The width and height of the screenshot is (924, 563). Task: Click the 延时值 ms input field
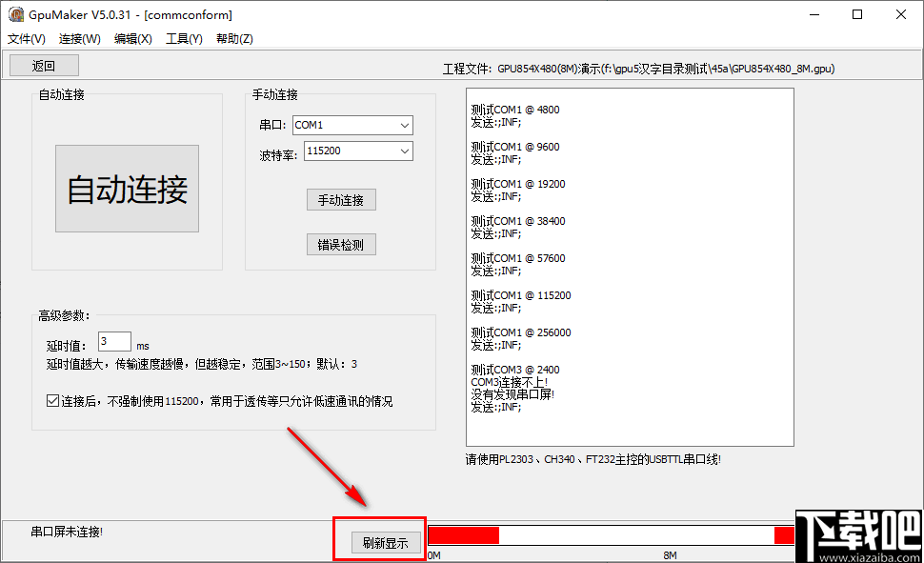point(112,340)
